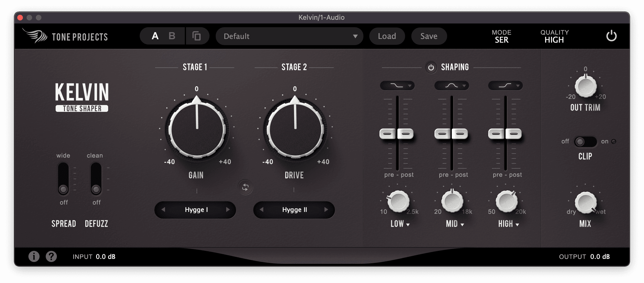Toggle the Defuzz clean/off switch
Viewport: 644px width, 283px height.
point(96,179)
